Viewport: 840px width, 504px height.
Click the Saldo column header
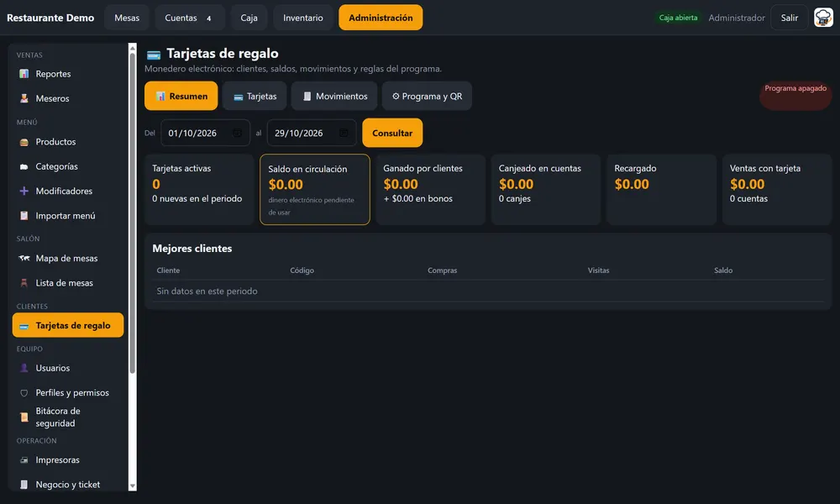(x=723, y=270)
